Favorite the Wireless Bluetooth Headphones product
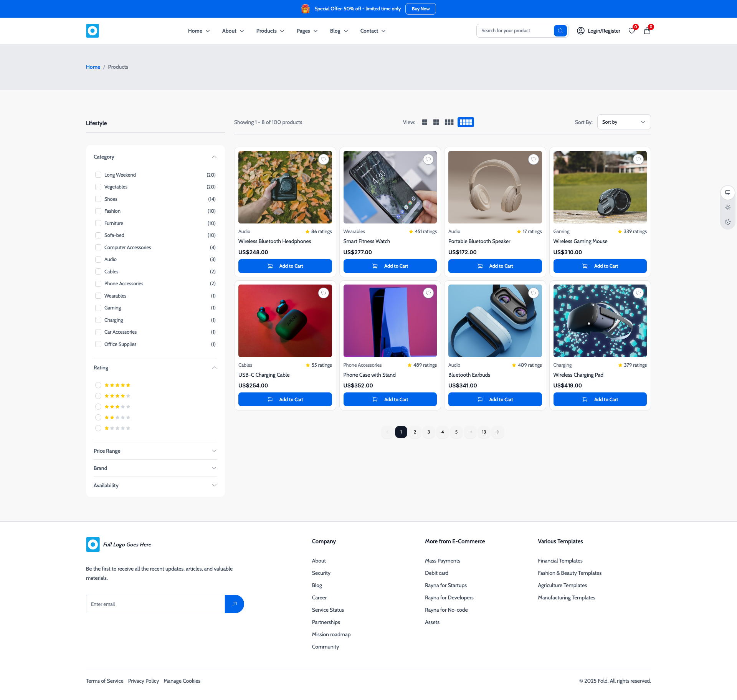 324,159
